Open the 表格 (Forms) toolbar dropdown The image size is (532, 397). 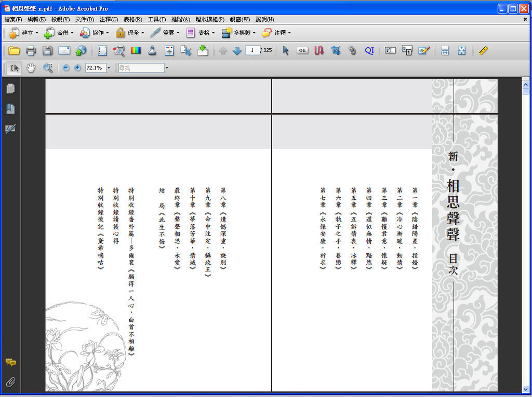[x=200, y=33]
